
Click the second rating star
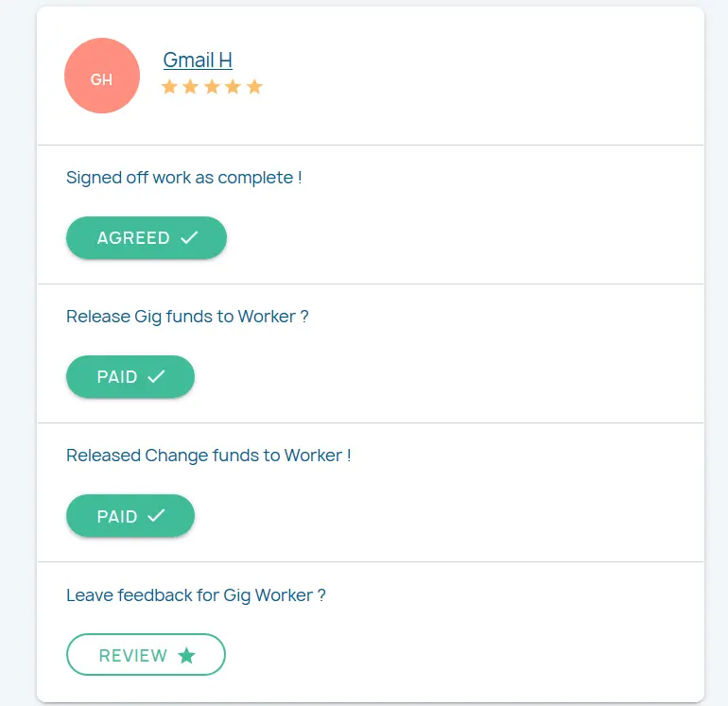191,87
